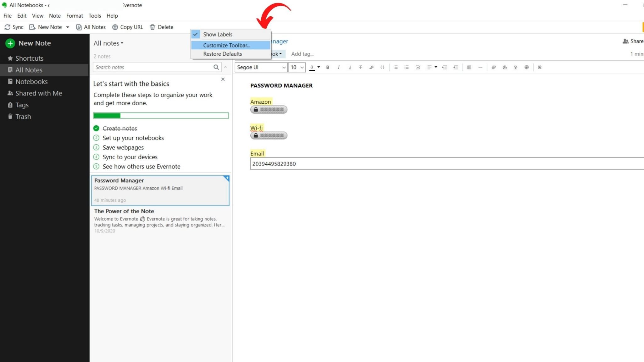Screen dimensions: 644x362
Task: Open the Help menu
Action: (112, 16)
